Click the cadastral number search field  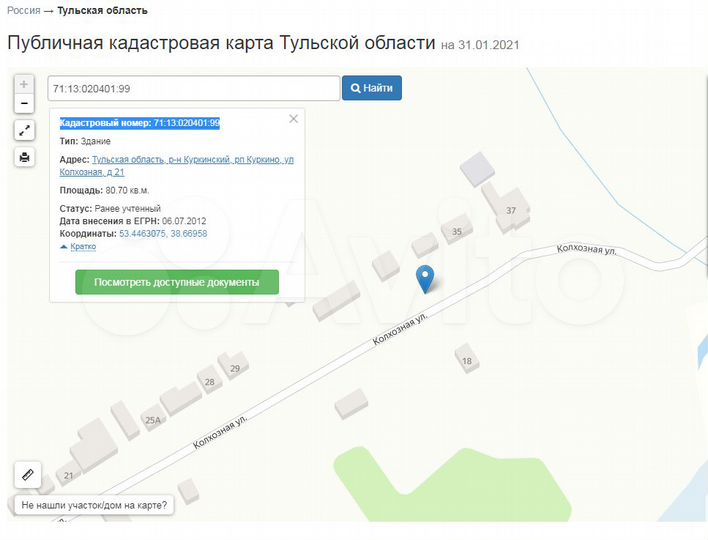[194, 88]
